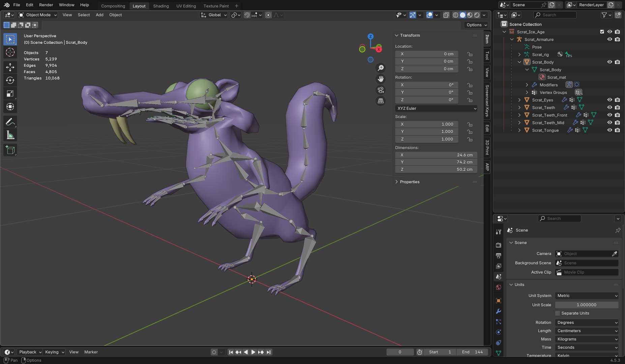The image size is (625, 364).
Task: Open the Tool properties tab icon
Action: click(499, 232)
